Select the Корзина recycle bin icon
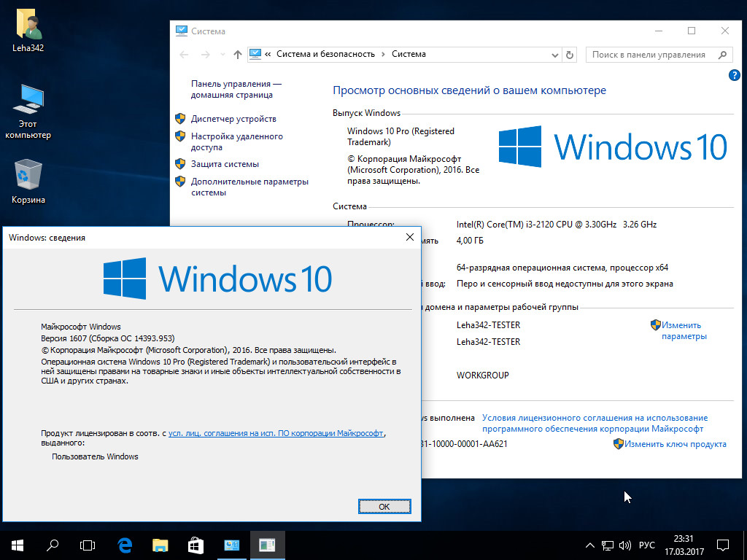Viewport: 747px width, 560px height. click(28, 182)
